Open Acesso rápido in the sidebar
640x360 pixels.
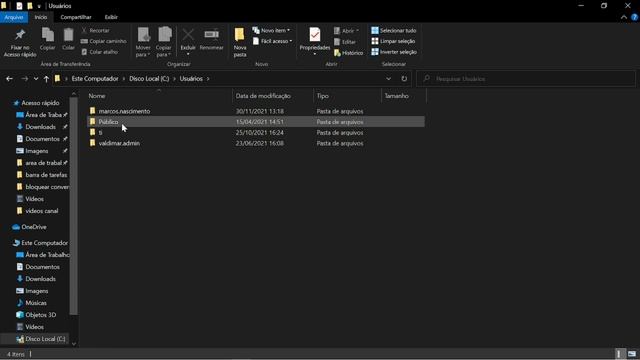click(40, 103)
